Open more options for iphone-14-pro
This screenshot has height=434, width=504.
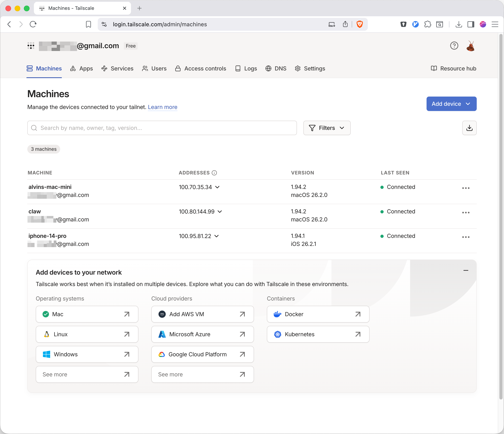pyautogui.click(x=465, y=237)
